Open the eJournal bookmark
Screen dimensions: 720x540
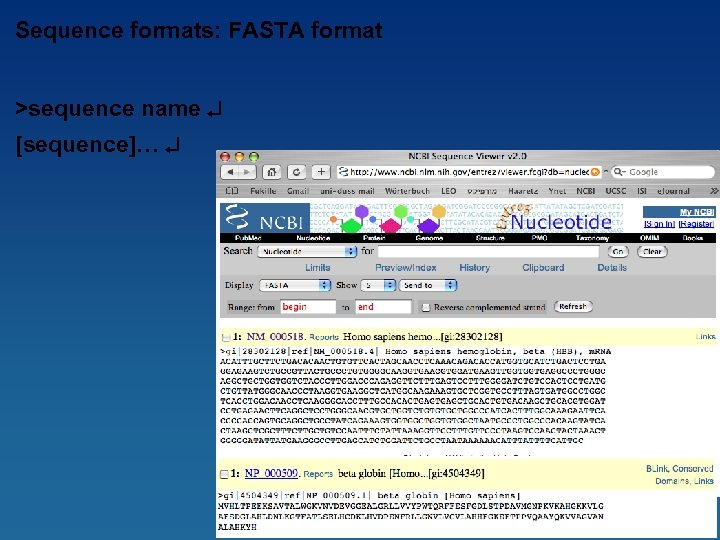pyautogui.click(x=673, y=191)
